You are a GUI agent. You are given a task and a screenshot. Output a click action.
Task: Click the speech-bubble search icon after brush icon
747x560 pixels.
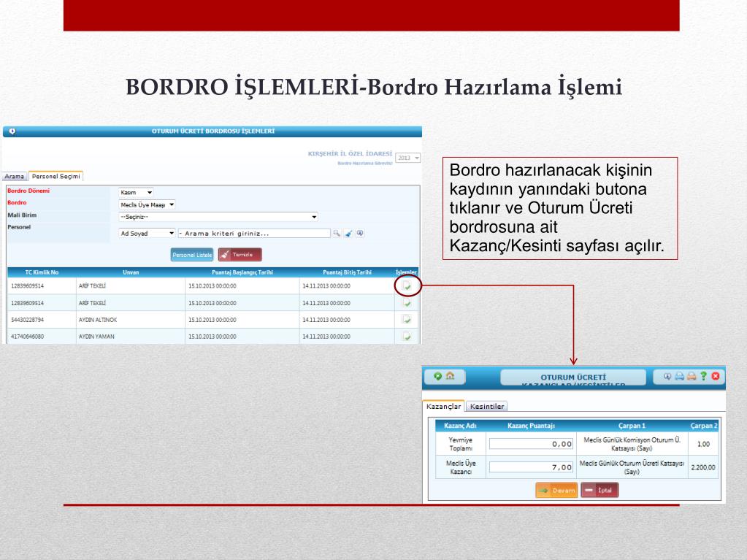pyautogui.click(x=360, y=234)
